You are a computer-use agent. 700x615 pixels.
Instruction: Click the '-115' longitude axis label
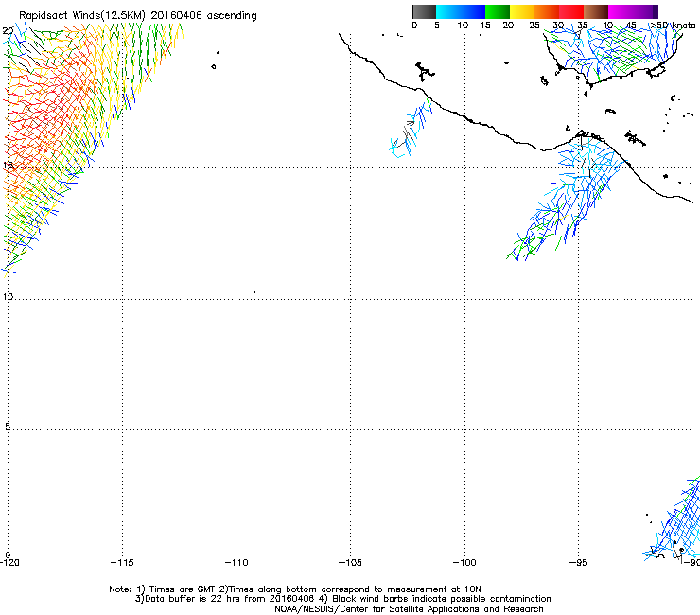point(122,563)
